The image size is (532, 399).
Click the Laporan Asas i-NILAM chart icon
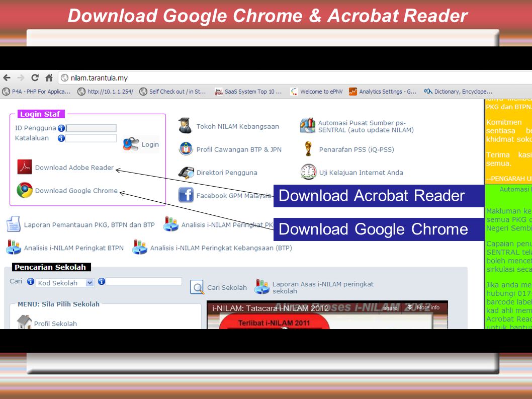click(262, 287)
